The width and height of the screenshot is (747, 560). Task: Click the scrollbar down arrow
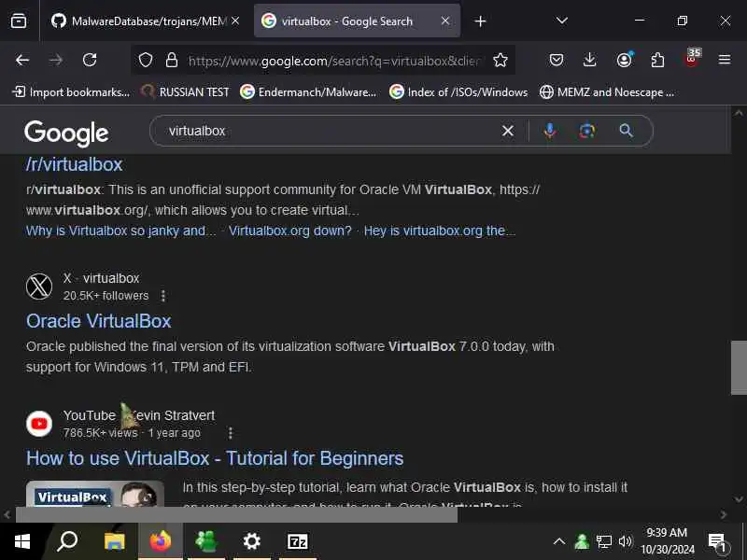coord(739,499)
